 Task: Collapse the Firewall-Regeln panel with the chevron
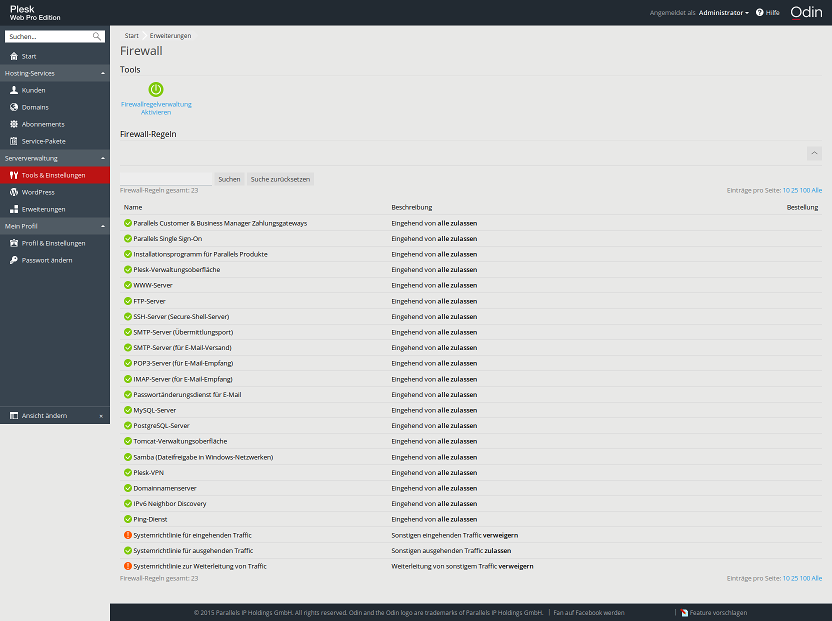coord(814,153)
